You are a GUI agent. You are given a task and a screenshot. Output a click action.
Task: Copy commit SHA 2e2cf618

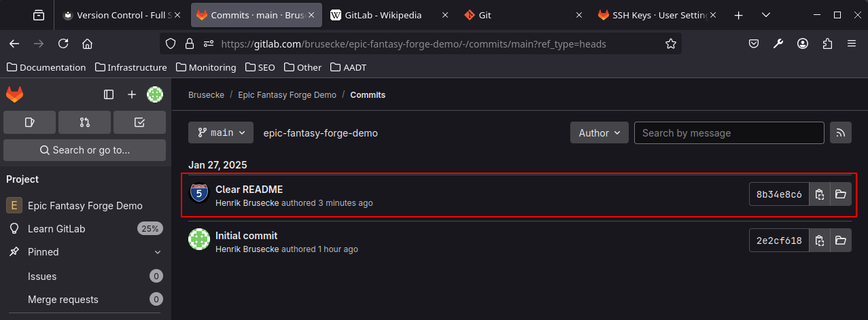[x=820, y=241]
